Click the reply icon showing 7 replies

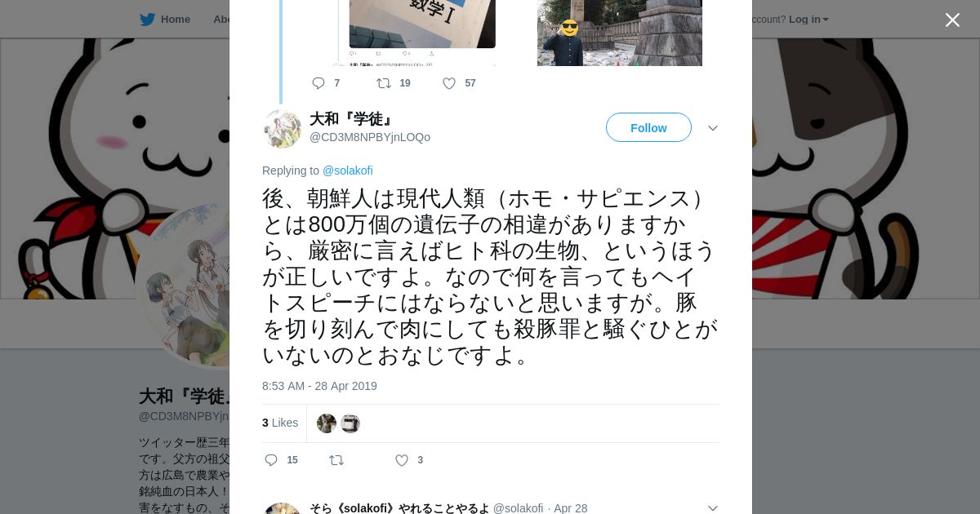pos(318,83)
